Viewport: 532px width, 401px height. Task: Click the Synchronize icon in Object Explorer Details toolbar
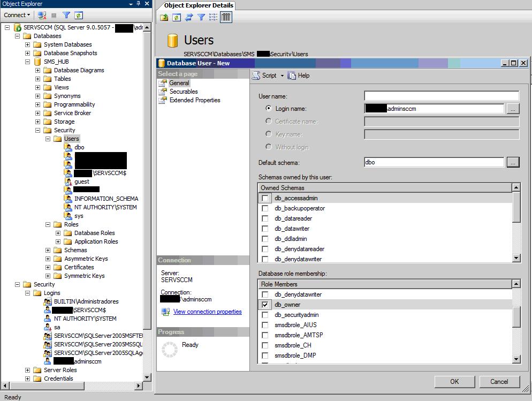coord(189,17)
